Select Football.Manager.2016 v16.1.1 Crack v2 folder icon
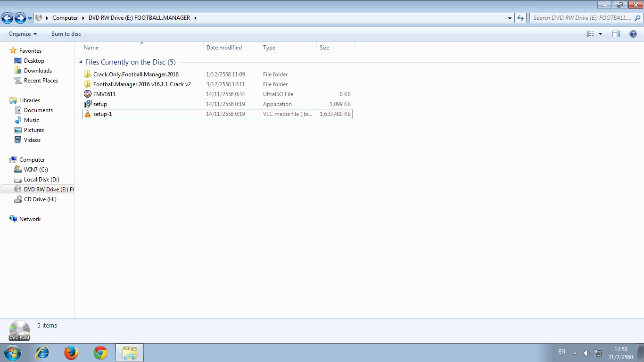The height and width of the screenshot is (362, 644). tap(87, 84)
